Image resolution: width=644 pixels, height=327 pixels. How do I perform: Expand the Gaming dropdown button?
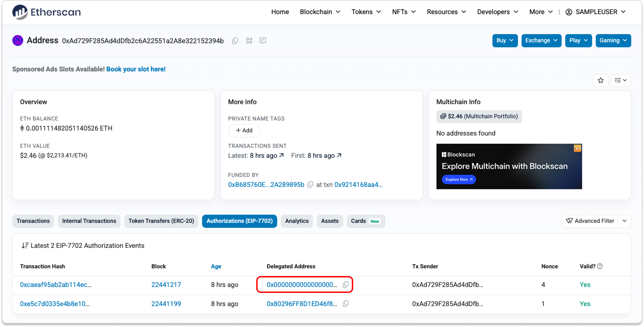613,40
